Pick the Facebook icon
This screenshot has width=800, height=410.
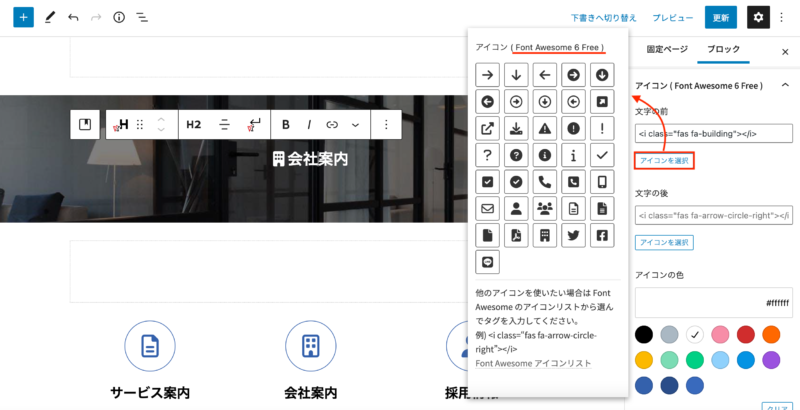(x=601, y=236)
